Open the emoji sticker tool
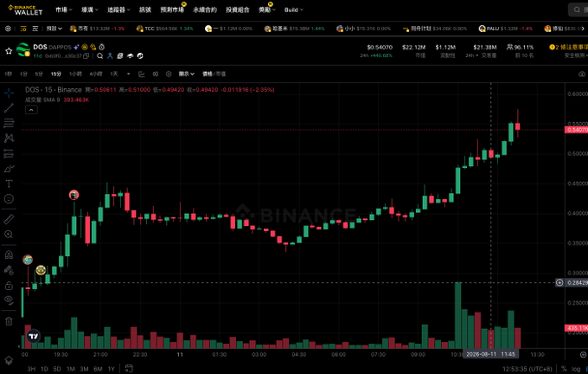The width and height of the screenshot is (588, 374). [x=9, y=198]
